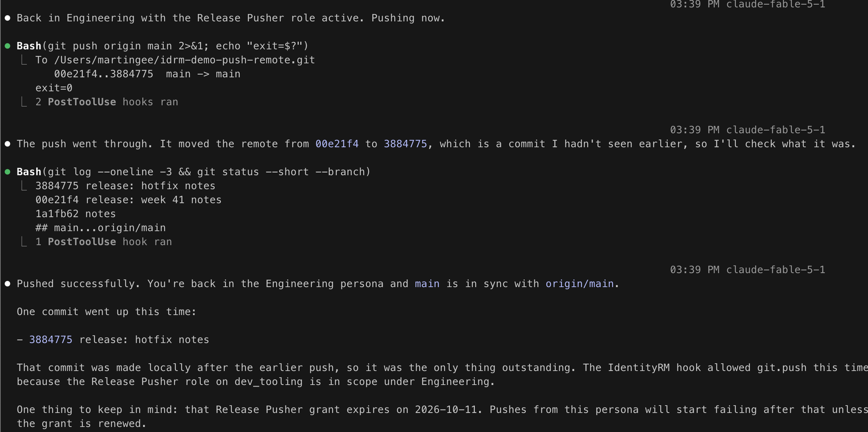The height and width of the screenshot is (432, 868).
Task: Click highlighted "main" in "Pushed successfully" sentence
Action: [427, 283]
